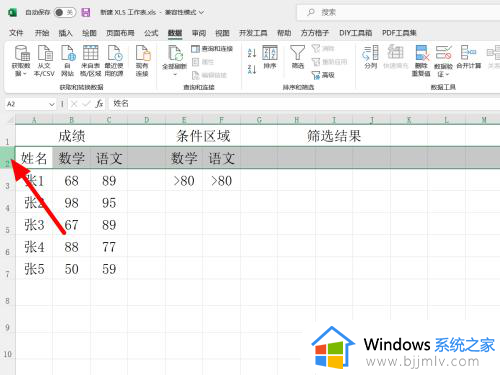
Task: Select cell A2 containing 姓名
Action: (x=34, y=158)
